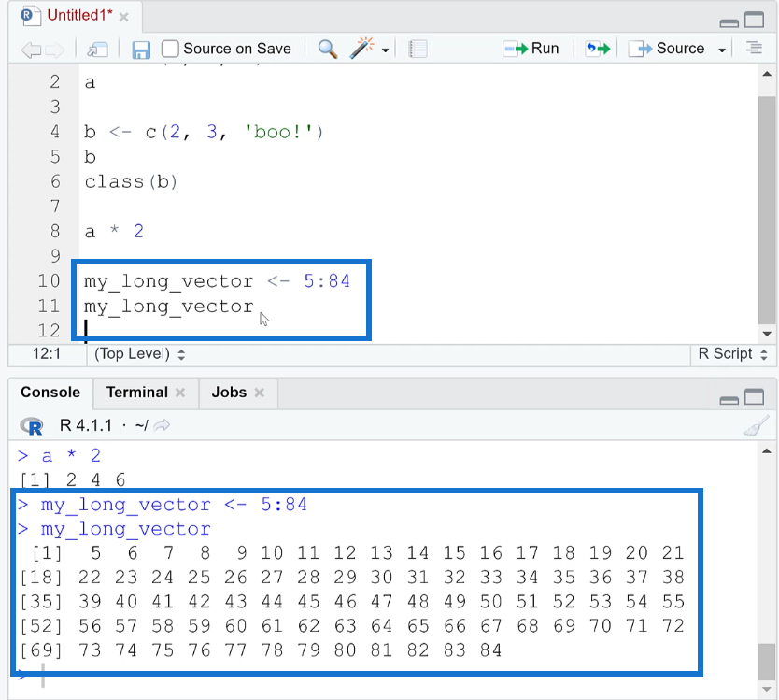
Task: Click the editor scroll-down arrow
Action: 767,334
